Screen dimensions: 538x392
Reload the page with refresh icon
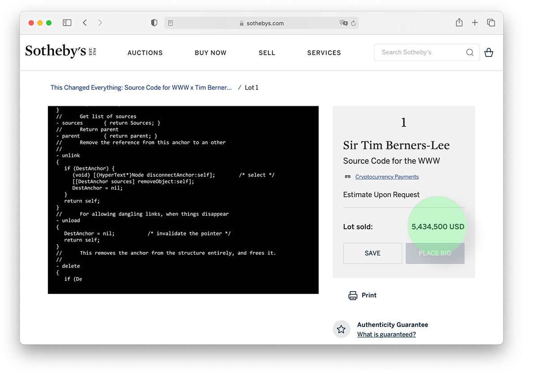point(353,23)
